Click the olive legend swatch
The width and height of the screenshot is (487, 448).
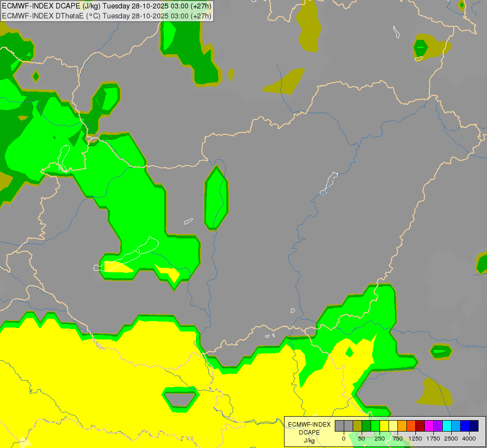(x=358, y=426)
